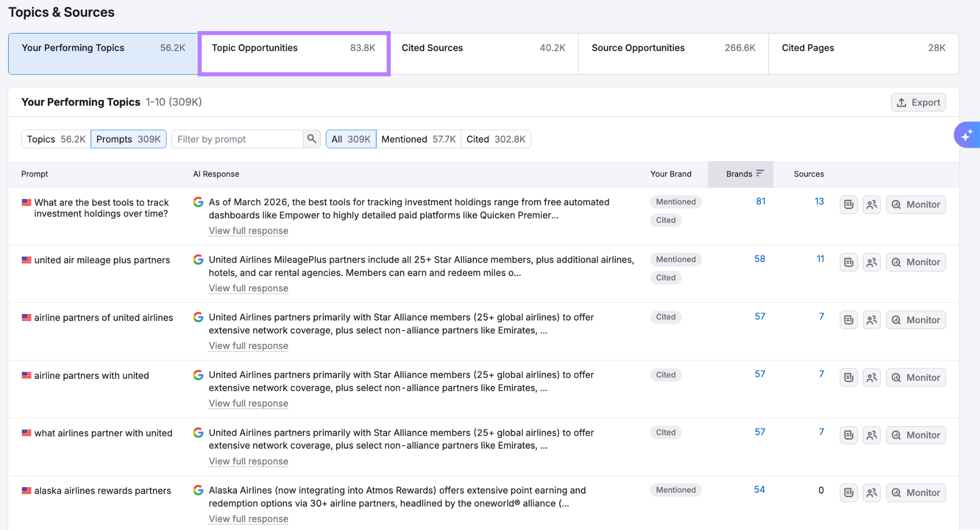Screen dimensions: 980x530
Task: Switch view to Topics 56.2K
Action: tap(56, 139)
